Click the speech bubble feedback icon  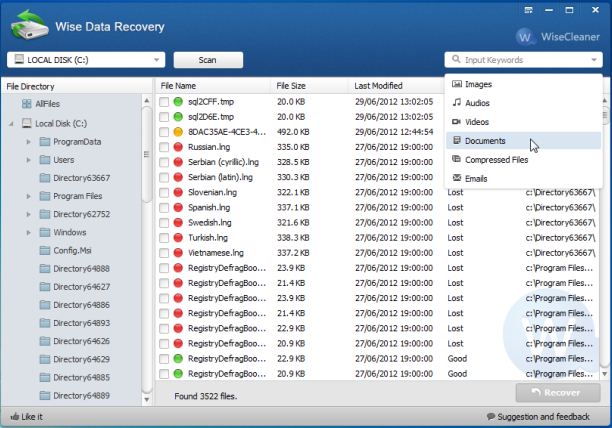[491, 417]
